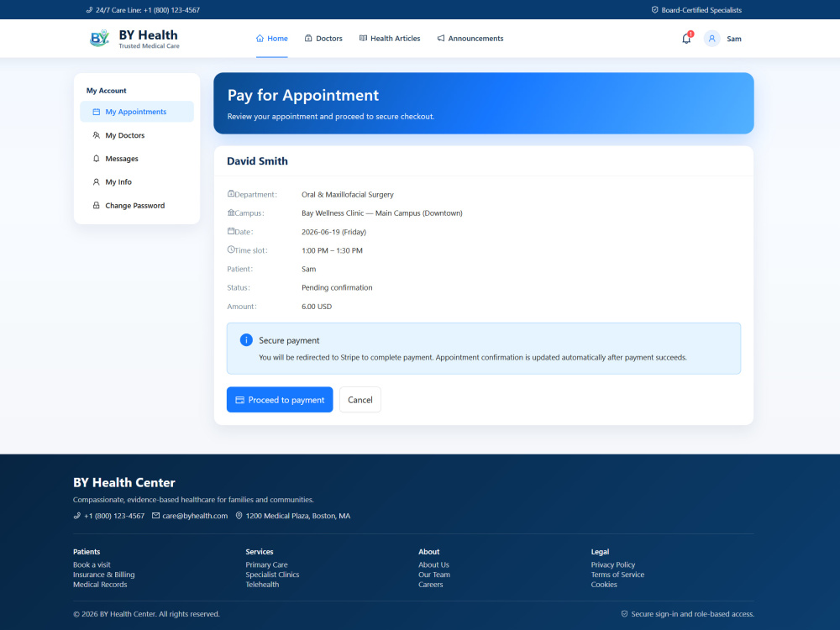Go to the Home tab
The height and width of the screenshot is (630, 840).
(271, 39)
